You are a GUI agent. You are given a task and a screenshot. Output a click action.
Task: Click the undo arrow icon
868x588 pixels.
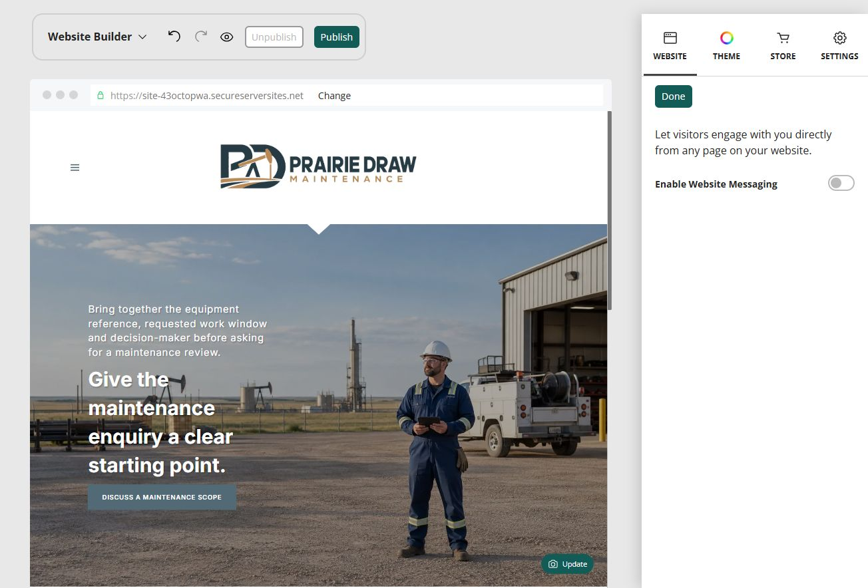174,37
